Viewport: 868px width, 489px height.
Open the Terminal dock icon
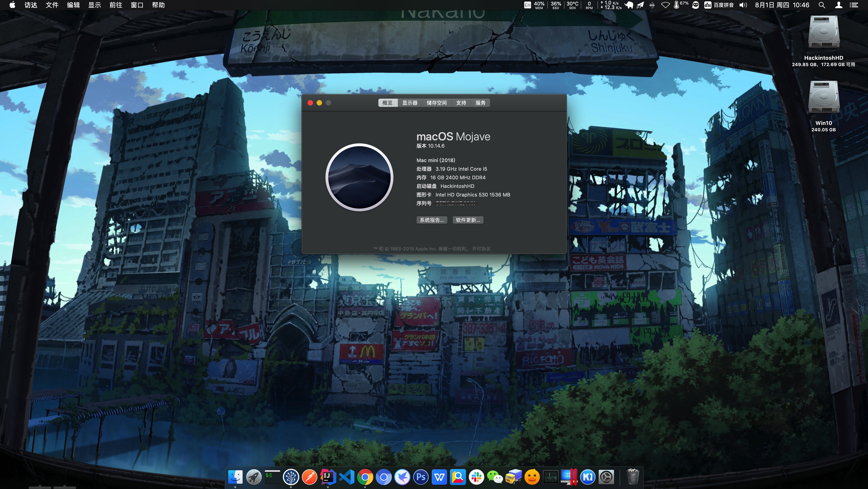[272, 477]
